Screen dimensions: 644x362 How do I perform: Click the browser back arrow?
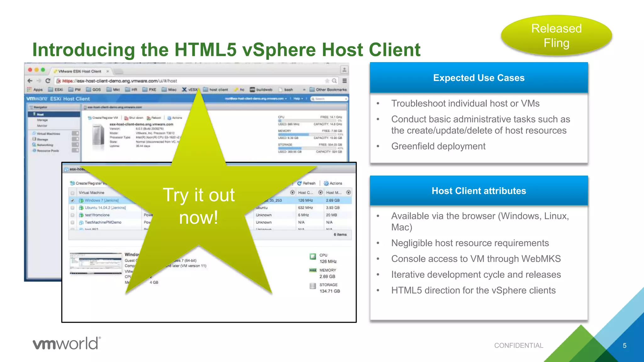tap(30, 81)
